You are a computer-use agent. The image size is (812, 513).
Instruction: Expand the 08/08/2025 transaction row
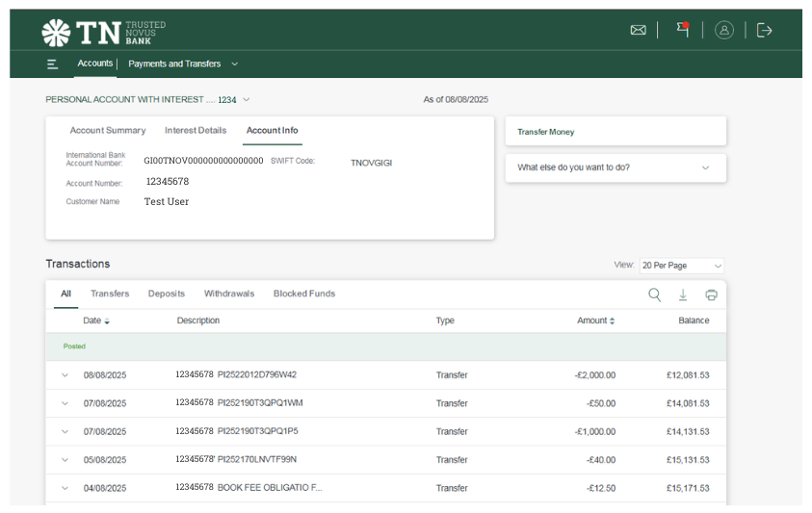[65, 375]
